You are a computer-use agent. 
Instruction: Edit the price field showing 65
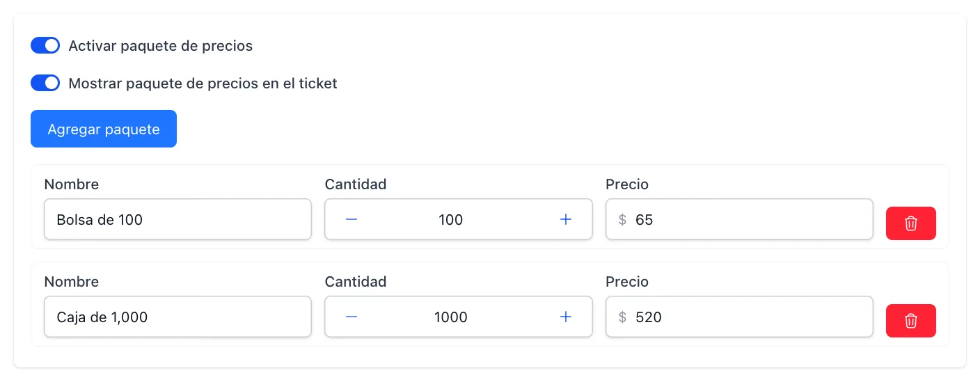tap(739, 220)
